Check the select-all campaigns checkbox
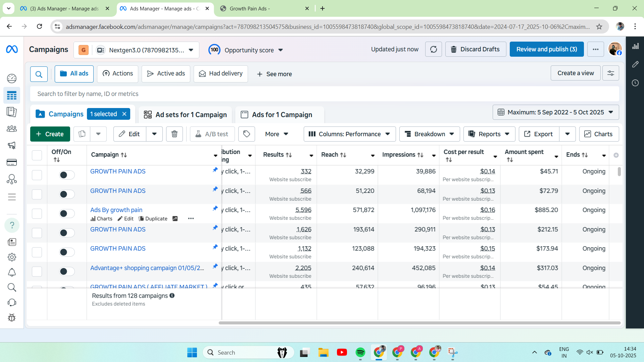 point(37,155)
